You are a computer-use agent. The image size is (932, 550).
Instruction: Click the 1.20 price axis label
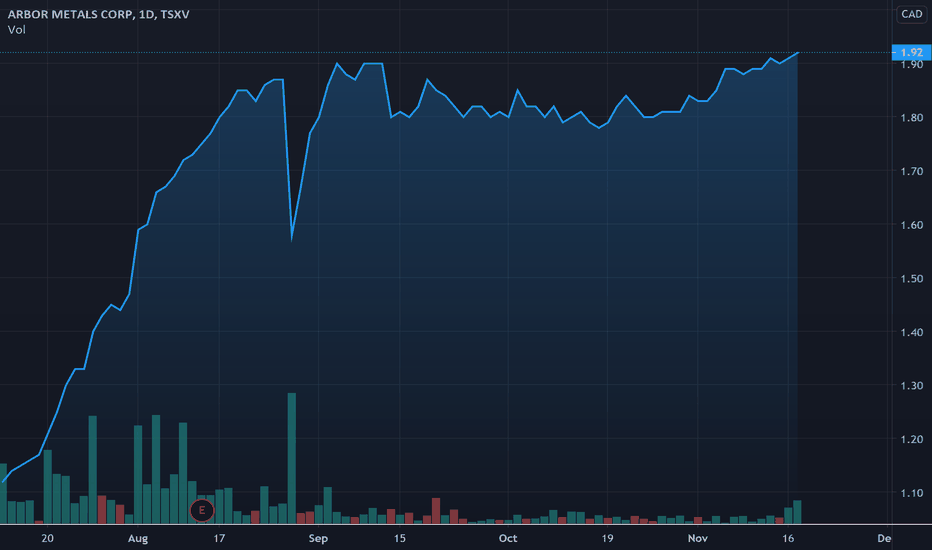[x=912, y=439]
